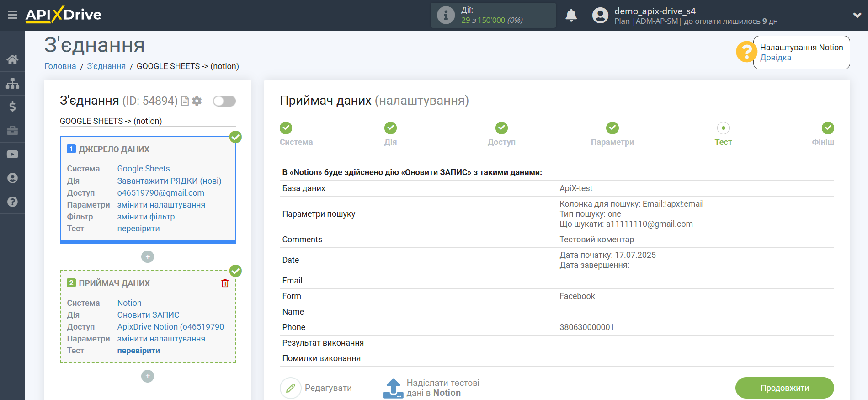Open the hamburger menu
Image resolution: width=868 pixels, height=400 pixels.
coord(12,15)
